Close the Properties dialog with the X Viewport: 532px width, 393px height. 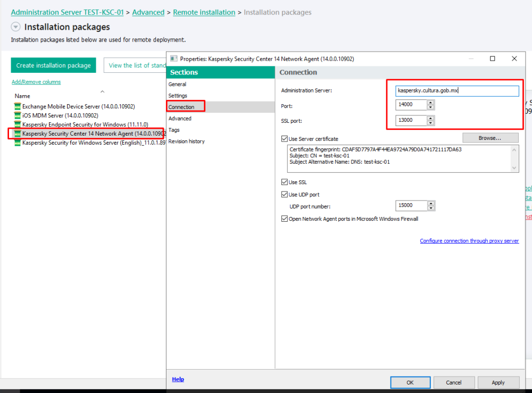tap(514, 58)
